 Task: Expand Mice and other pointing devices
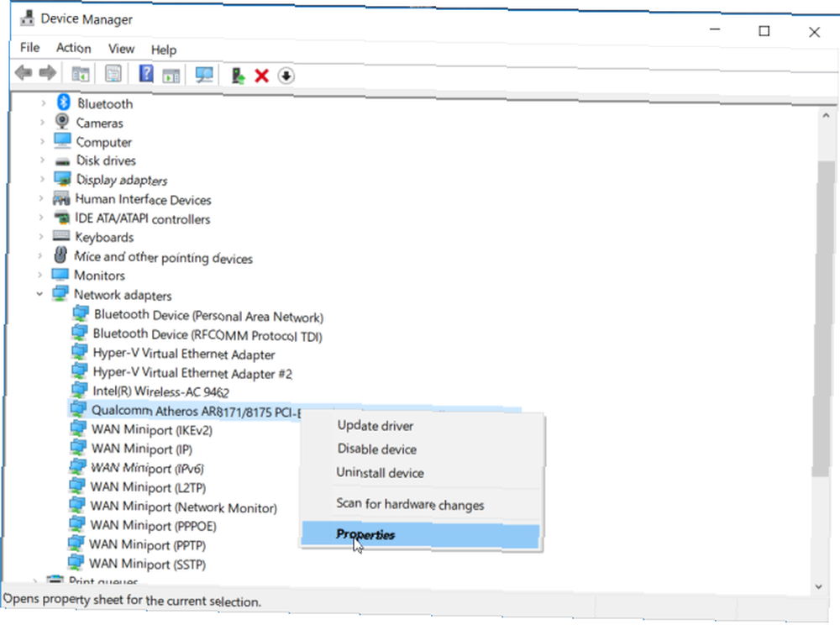[x=40, y=256]
